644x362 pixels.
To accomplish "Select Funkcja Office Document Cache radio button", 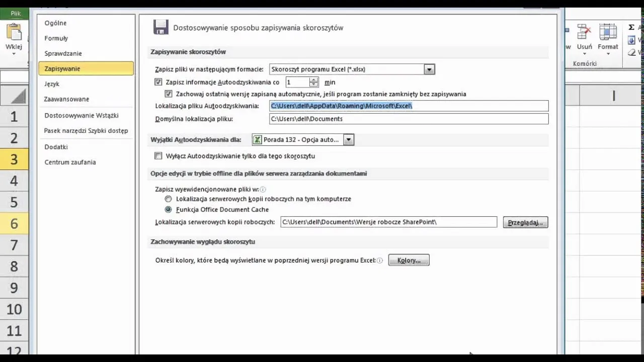I will pyautogui.click(x=169, y=210).
